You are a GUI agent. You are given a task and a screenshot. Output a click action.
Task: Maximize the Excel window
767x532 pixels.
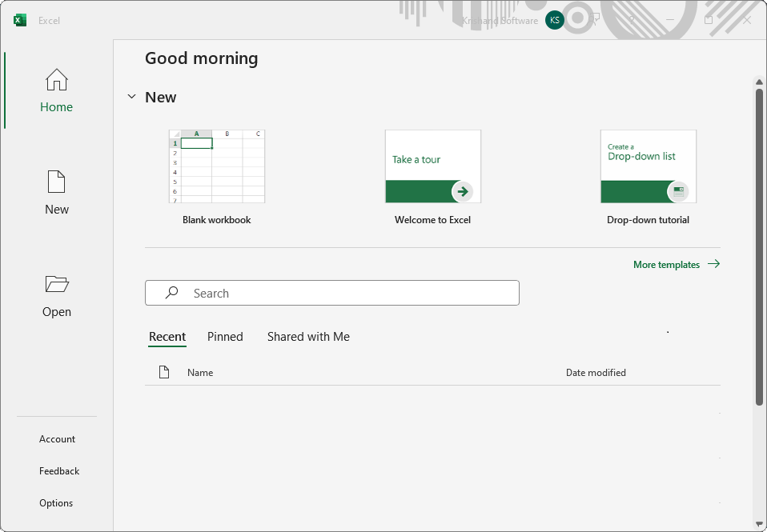(x=709, y=20)
